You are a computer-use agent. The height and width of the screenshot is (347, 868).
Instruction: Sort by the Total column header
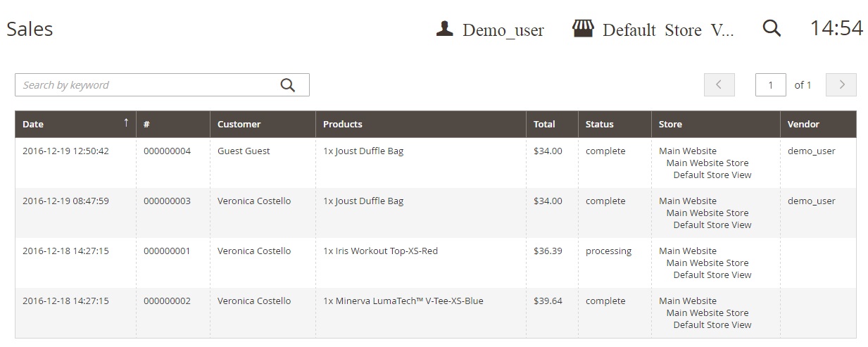click(x=544, y=124)
